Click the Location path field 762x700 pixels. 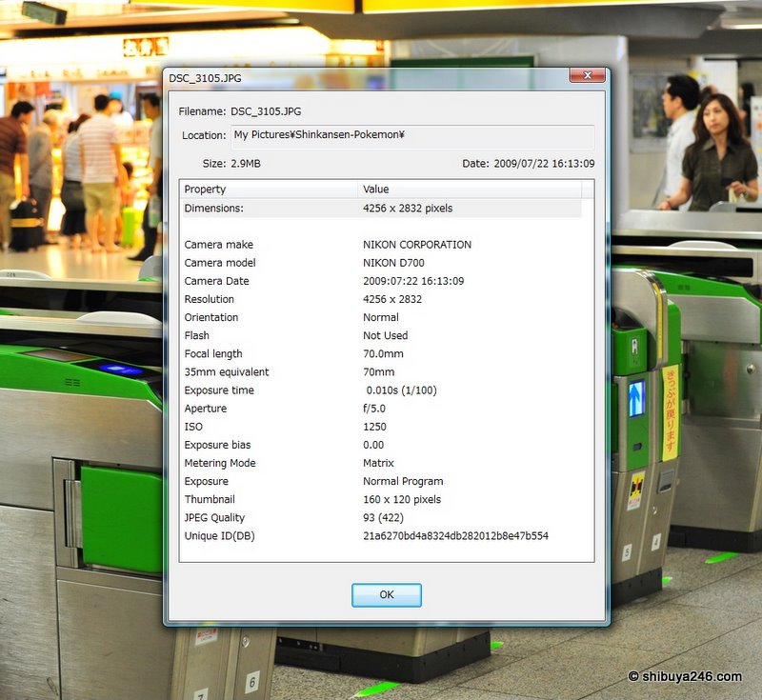tap(412, 135)
